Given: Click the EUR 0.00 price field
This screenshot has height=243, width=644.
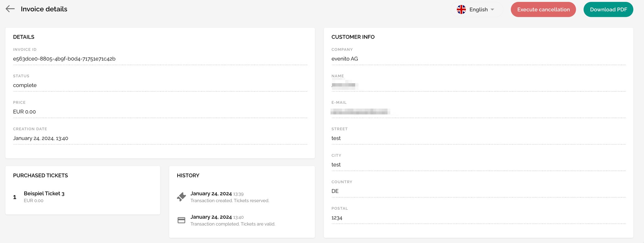Looking at the screenshot, I should pyautogui.click(x=24, y=112).
